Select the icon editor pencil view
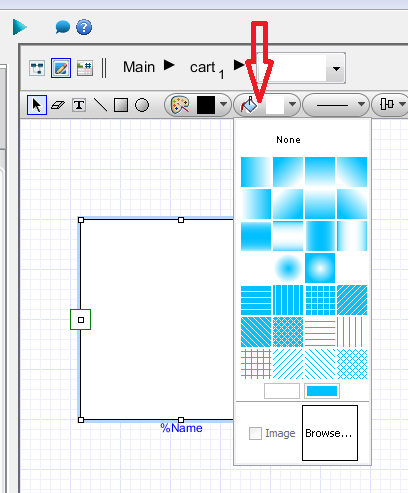This screenshot has height=493, width=408. tap(61, 68)
